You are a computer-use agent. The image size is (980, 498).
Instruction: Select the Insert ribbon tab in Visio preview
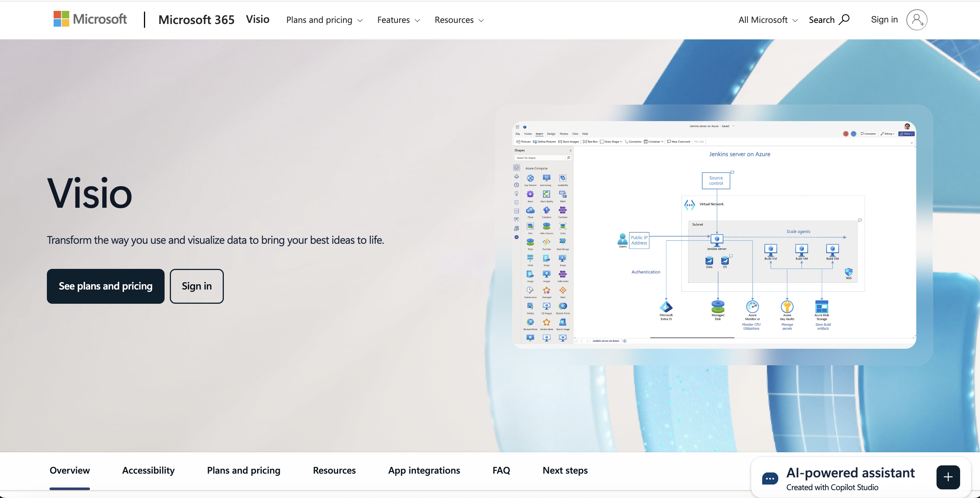point(539,134)
